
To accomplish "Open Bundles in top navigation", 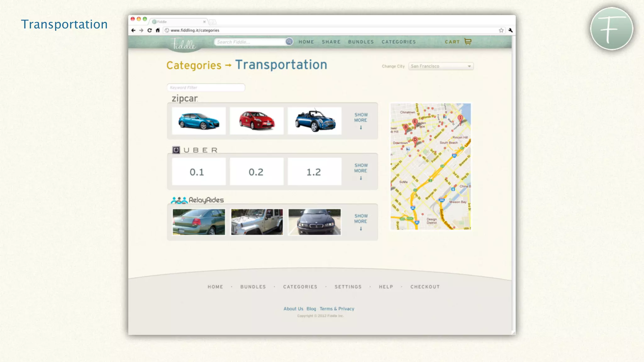I will point(361,42).
